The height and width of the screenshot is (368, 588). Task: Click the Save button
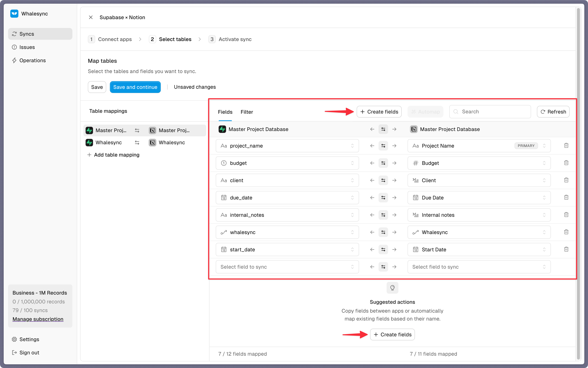[97, 87]
